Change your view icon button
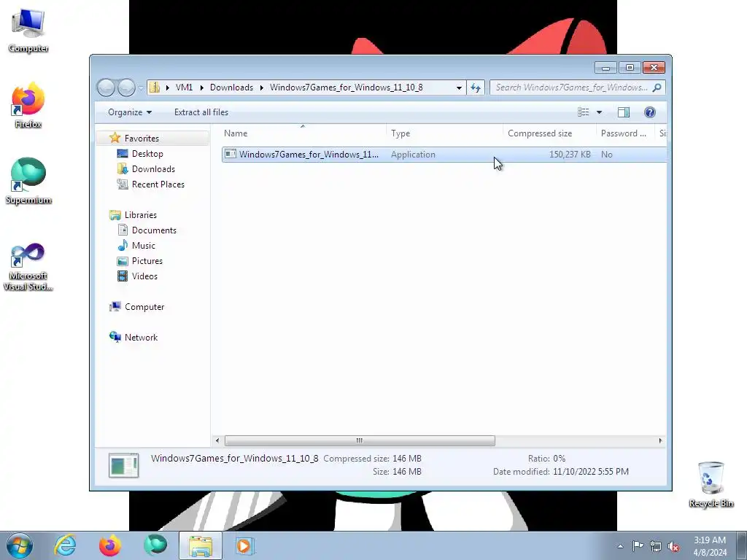 [584, 112]
